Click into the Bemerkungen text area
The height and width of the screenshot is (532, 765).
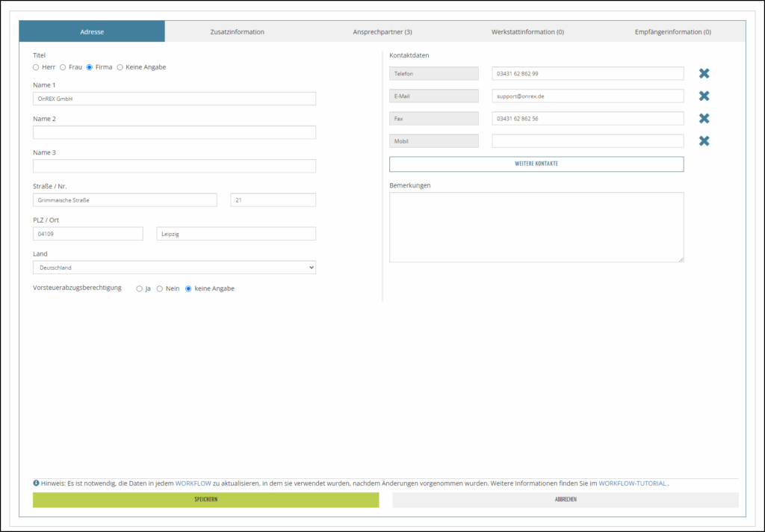536,227
